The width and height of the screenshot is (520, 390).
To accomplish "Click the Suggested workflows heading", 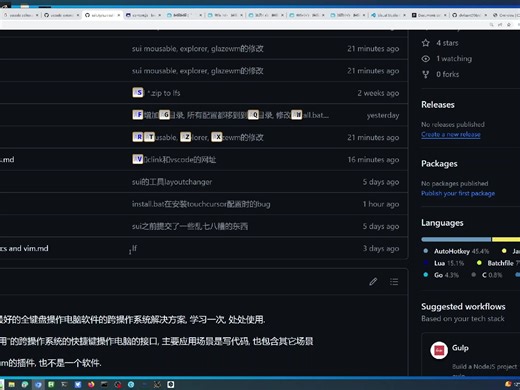I will click(463, 307).
